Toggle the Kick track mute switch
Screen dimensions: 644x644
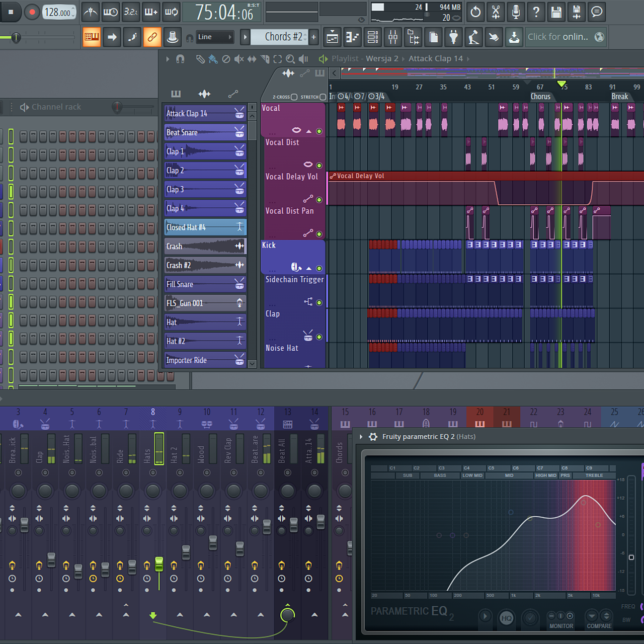pyautogui.click(x=319, y=268)
